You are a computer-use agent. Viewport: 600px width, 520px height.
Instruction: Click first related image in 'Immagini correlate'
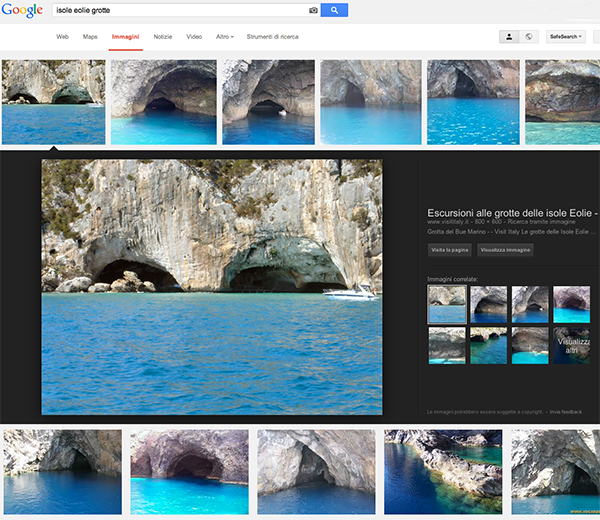coord(447,305)
